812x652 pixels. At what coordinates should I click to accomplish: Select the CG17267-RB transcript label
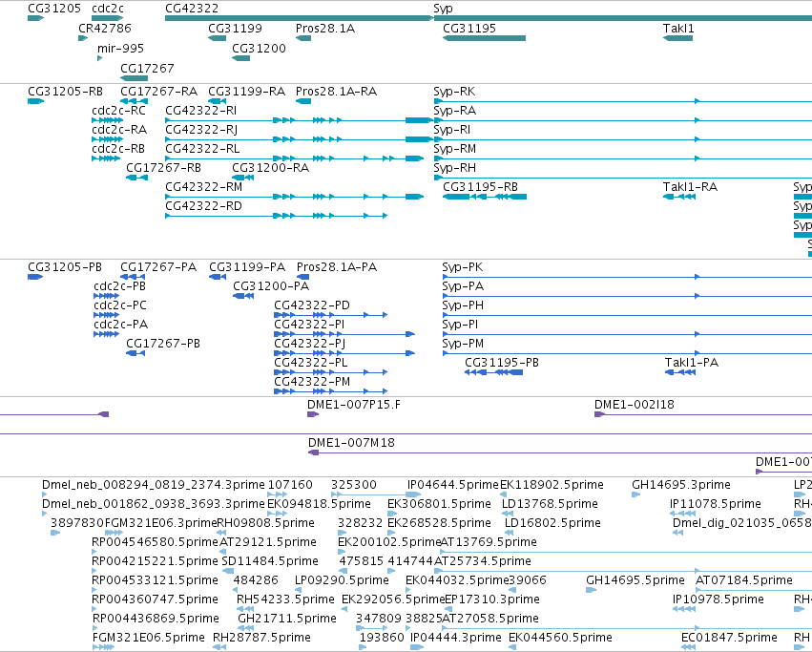(164, 168)
